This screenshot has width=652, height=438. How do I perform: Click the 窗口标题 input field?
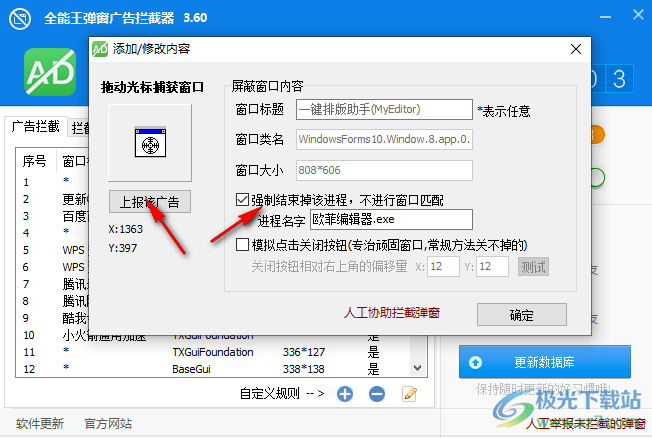[384, 109]
